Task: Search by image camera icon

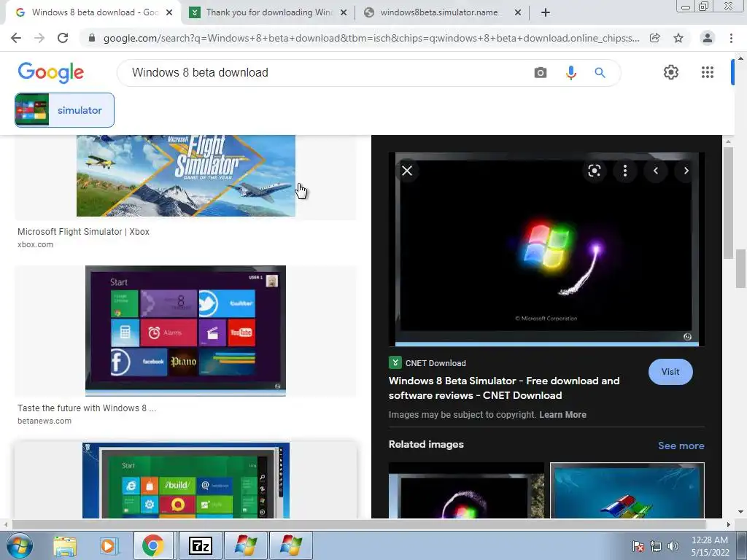Action: pos(541,72)
